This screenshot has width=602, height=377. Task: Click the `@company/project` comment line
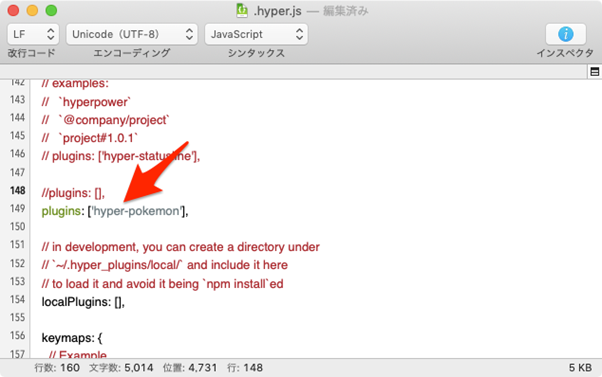tap(106, 120)
